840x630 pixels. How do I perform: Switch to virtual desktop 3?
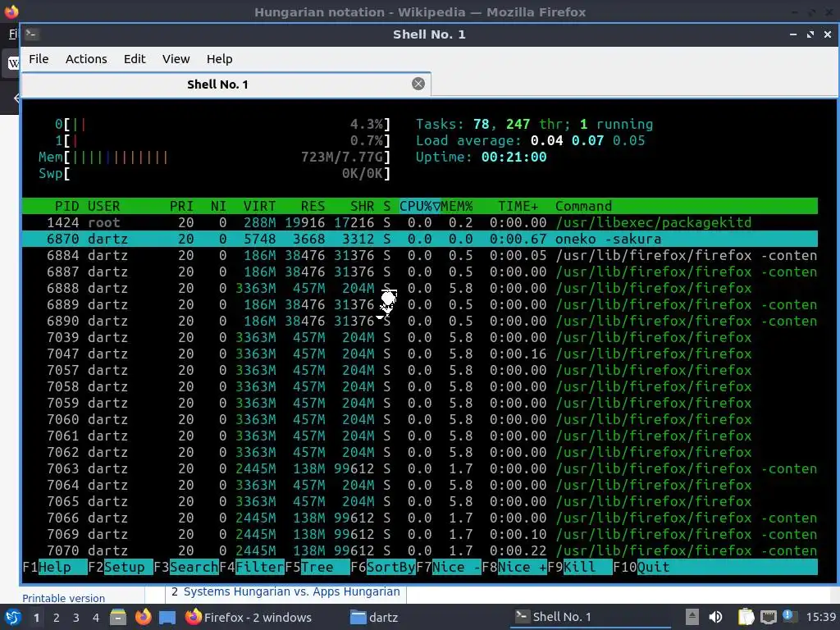76,618
